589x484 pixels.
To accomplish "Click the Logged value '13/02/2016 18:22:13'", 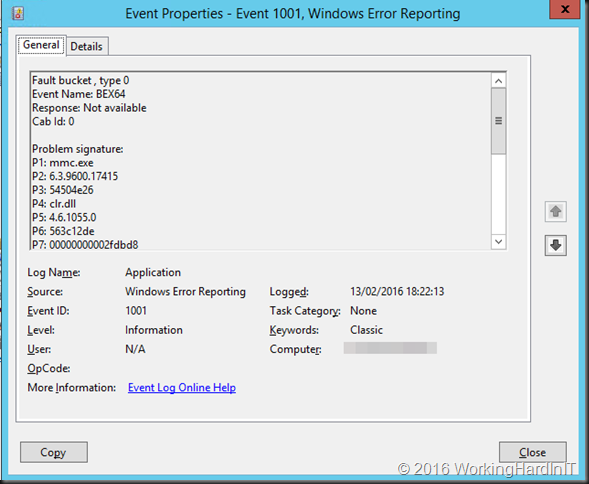I will (397, 291).
